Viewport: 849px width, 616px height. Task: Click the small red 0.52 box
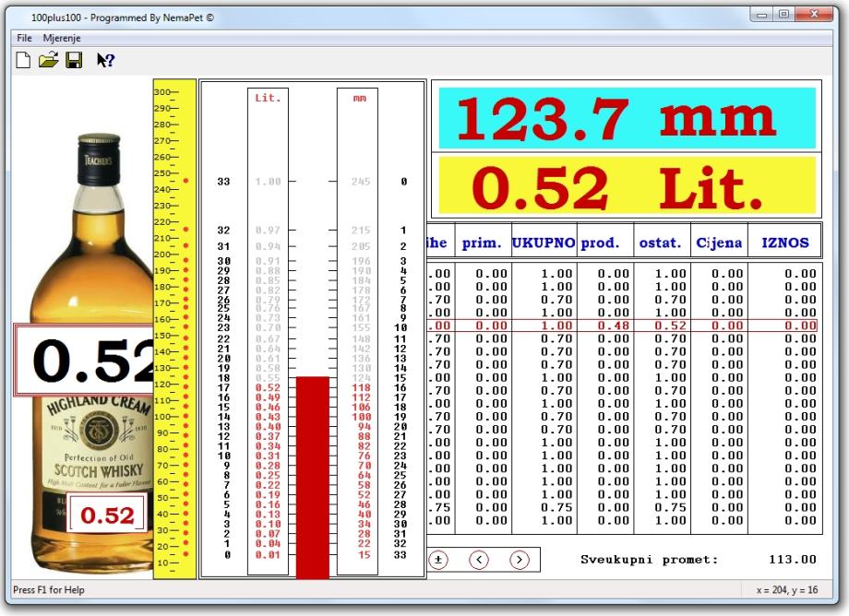point(107,515)
